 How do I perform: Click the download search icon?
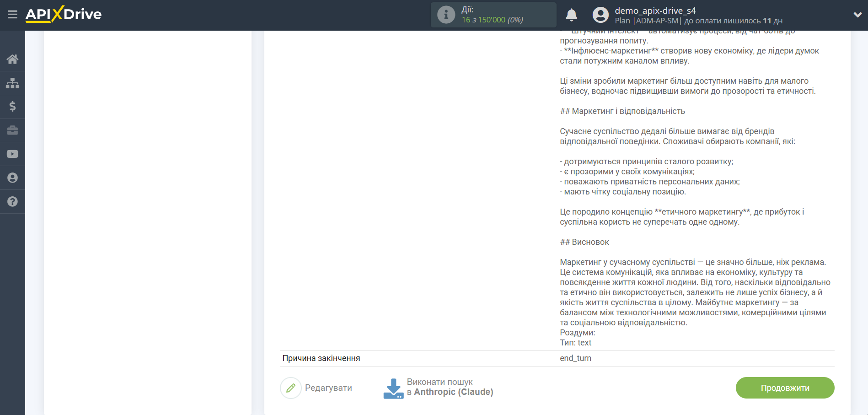tap(393, 388)
